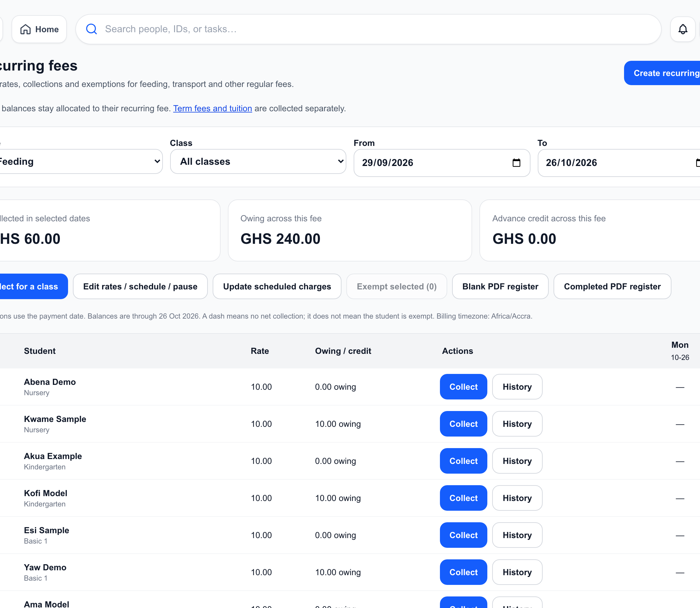700x608 pixels.
Task: Click the notification bell icon
Action: coord(683,29)
